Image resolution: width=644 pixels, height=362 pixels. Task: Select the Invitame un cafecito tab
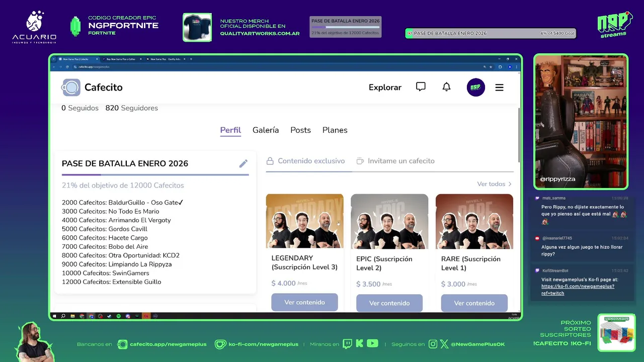(395, 161)
